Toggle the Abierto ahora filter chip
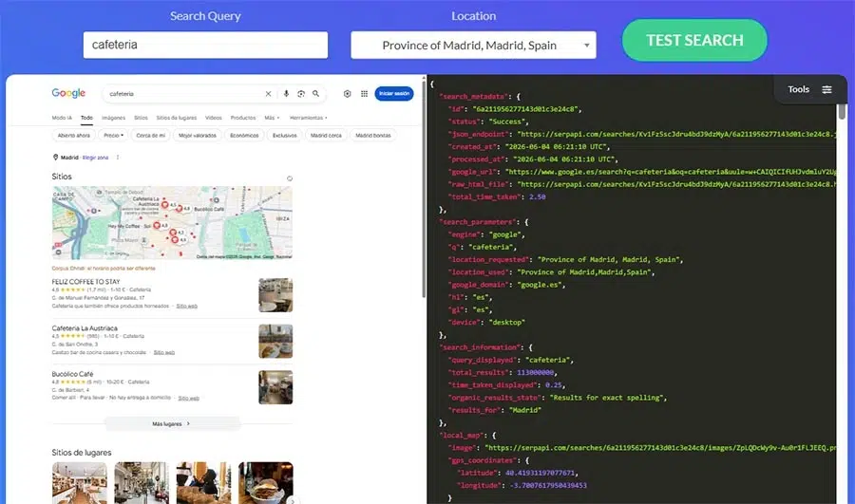The image size is (855, 504). pos(74,135)
